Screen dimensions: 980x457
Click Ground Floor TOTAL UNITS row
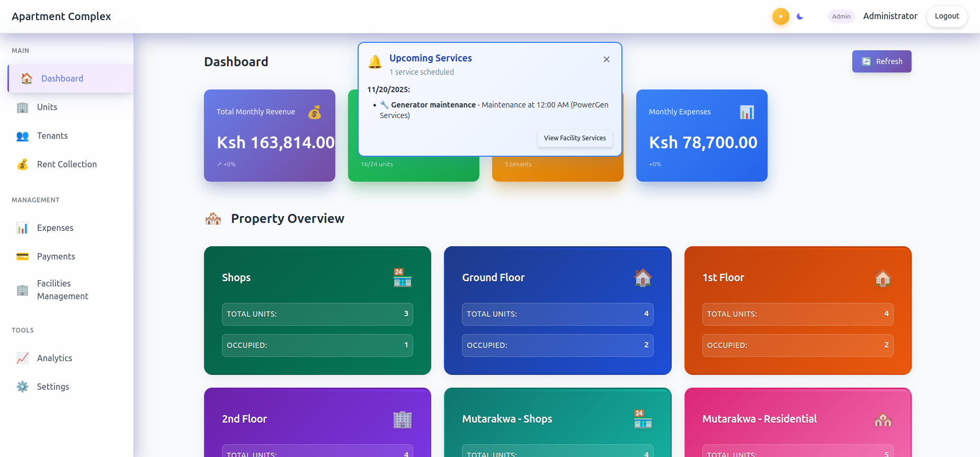click(558, 314)
